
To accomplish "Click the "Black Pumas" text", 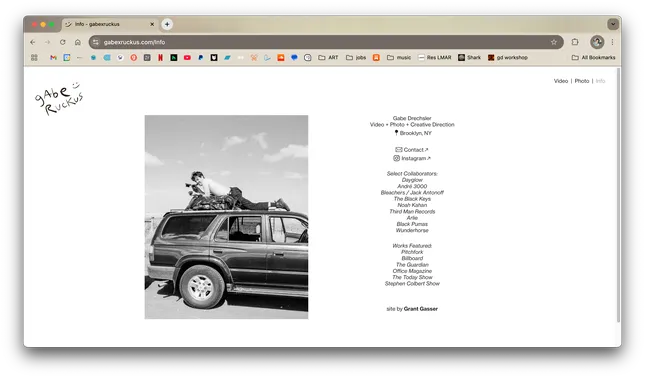I will [412, 224].
